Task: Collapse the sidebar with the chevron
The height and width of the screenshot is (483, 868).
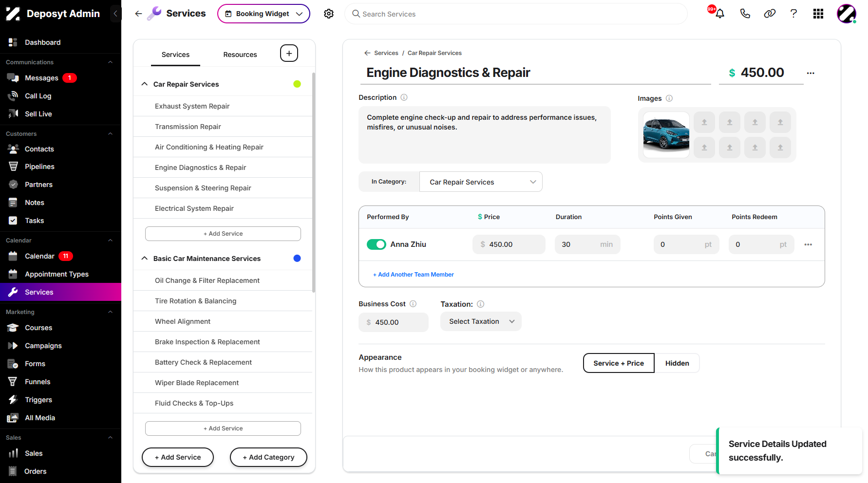Action: pos(115,14)
